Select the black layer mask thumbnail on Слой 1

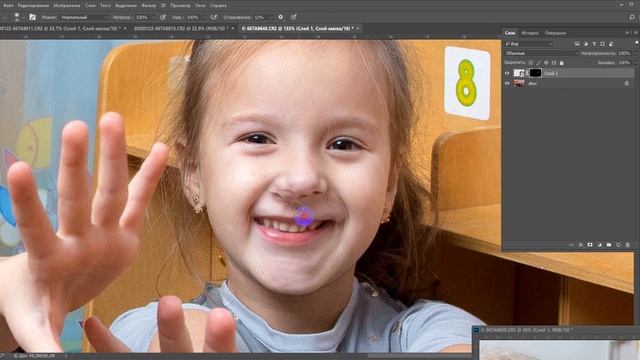click(x=535, y=73)
